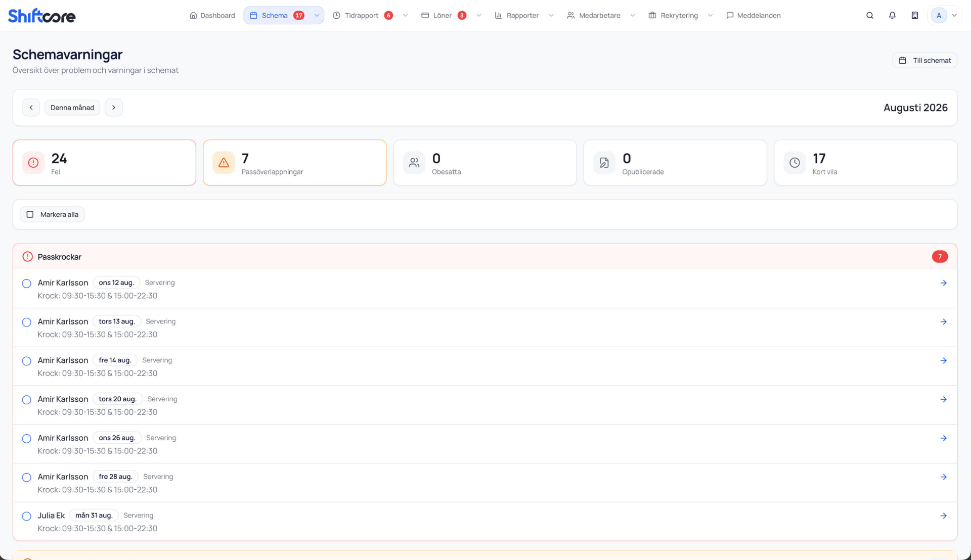Select Amir Karlsson fre 14 aug. row circle
The image size is (971, 560).
(x=27, y=361)
